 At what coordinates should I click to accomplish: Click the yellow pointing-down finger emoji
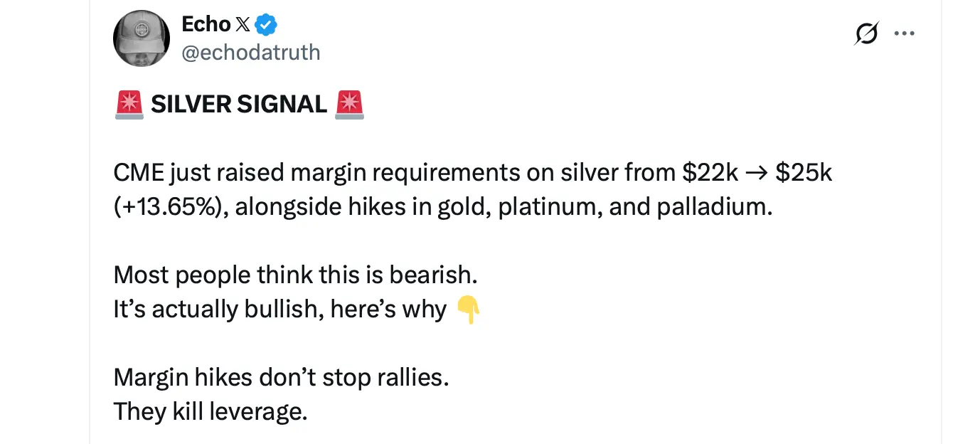(468, 309)
